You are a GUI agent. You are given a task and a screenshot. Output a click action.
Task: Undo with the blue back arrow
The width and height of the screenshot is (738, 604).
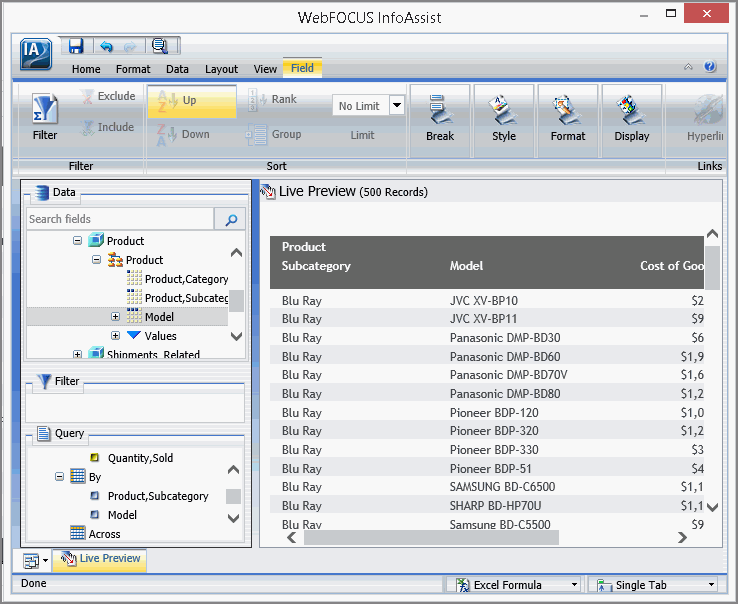106,46
